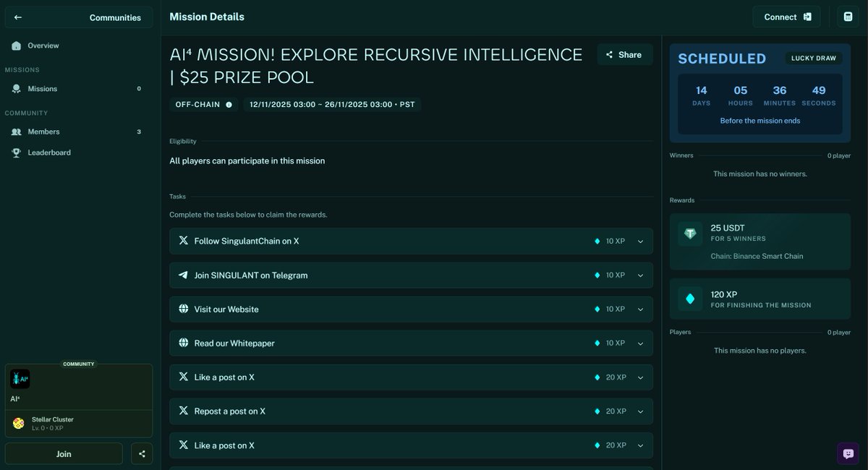Click the info icon beside OFF-CHAIN badge
Image resolution: width=868 pixels, height=470 pixels.
[x=229, y=103]
